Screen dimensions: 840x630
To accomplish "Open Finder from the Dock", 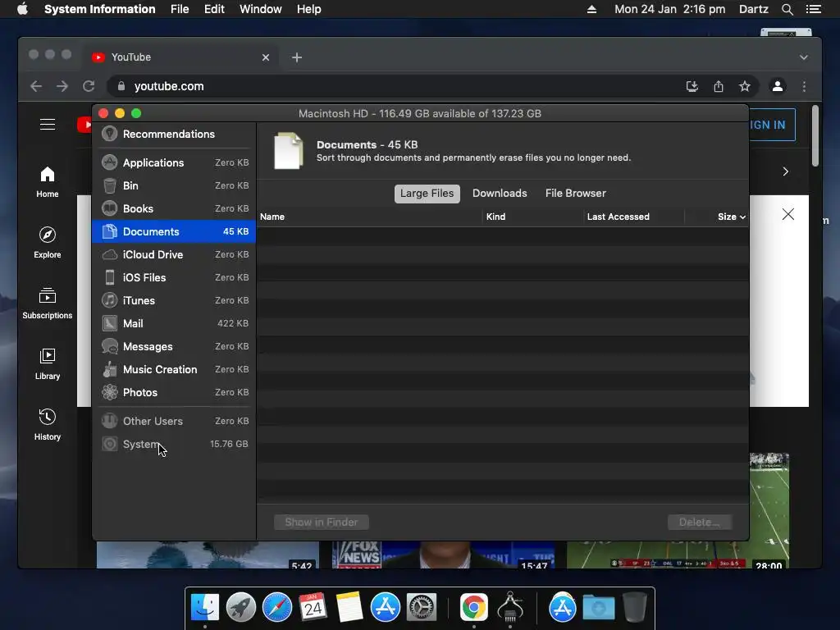I will pos(205,608).
